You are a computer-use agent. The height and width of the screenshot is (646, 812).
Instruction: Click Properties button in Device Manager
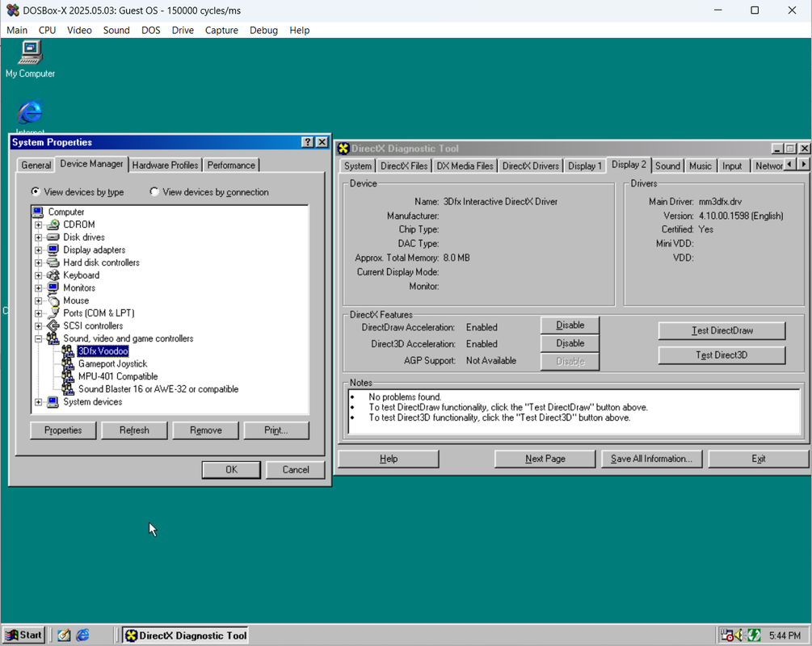click(x=63, y=430)
